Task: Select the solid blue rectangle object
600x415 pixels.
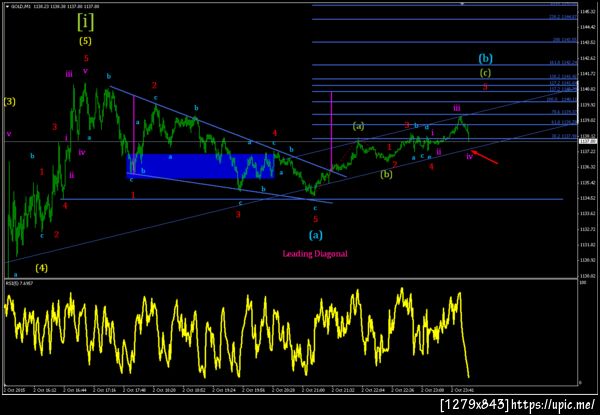Action: (x=200, y=166)
